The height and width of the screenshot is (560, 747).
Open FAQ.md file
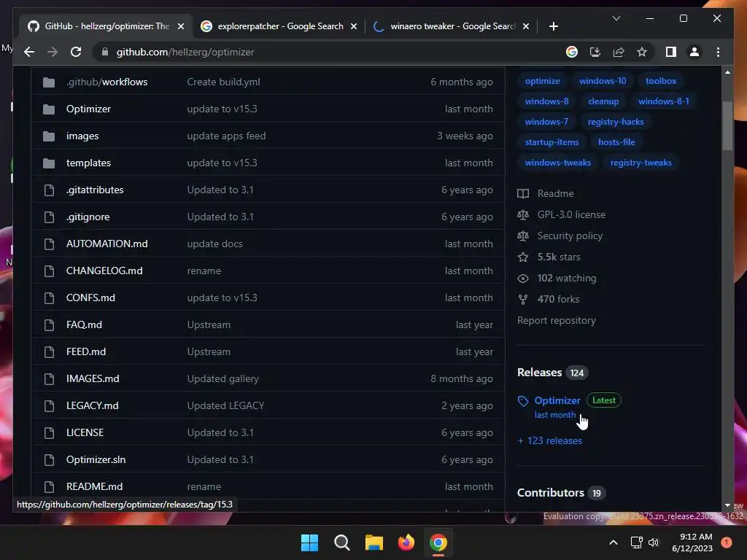point(84,324)
